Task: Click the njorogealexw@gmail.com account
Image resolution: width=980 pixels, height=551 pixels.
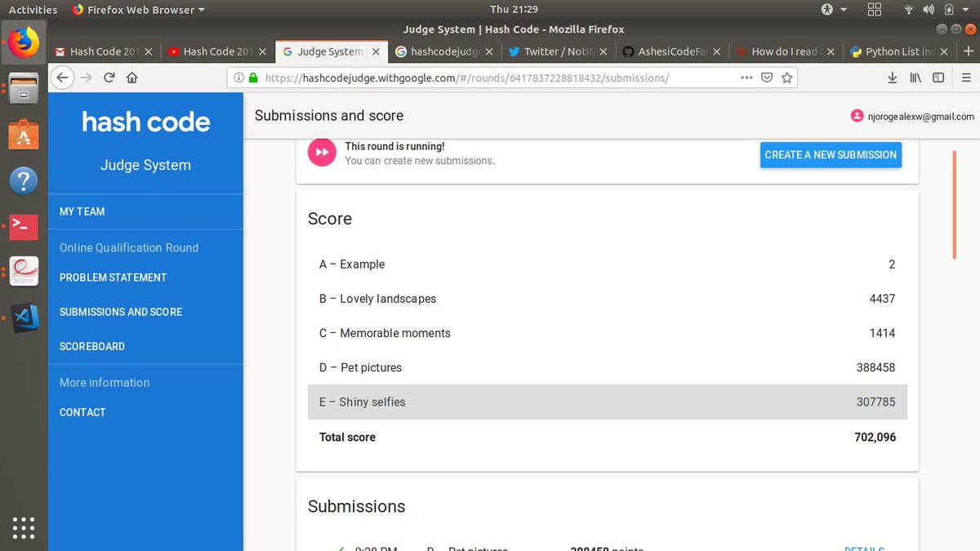Action: coord(921,116)
